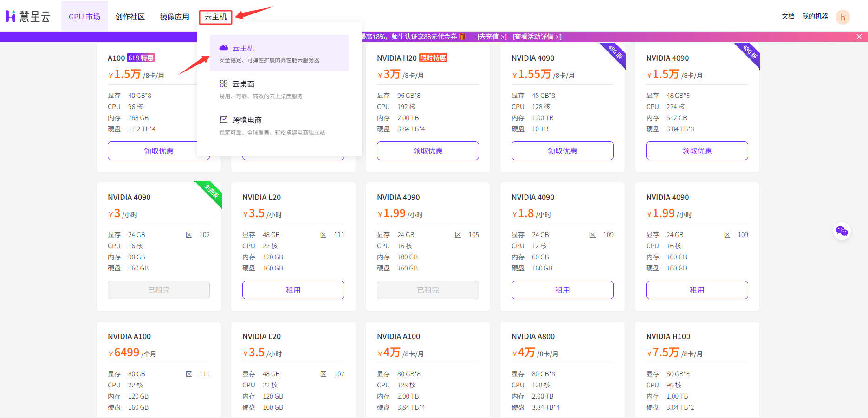Click 领取优惠 on the 224 核 NVIDIA 4090 card
The width and height of the screenshot is (868, 418).
(x=697, y=151)
